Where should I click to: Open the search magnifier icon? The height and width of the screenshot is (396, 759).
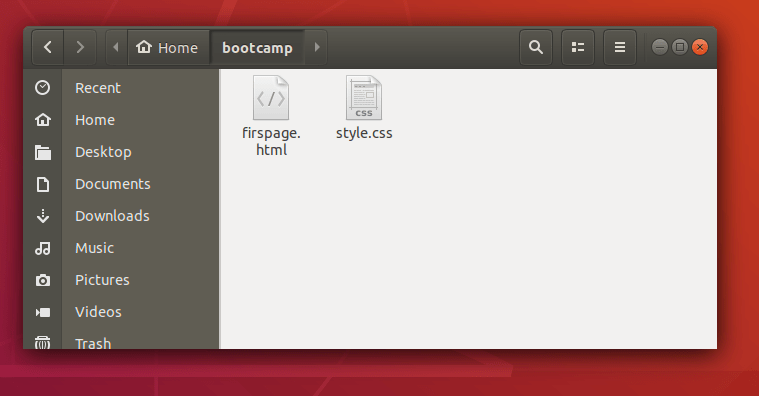click(x=535, y=47)
